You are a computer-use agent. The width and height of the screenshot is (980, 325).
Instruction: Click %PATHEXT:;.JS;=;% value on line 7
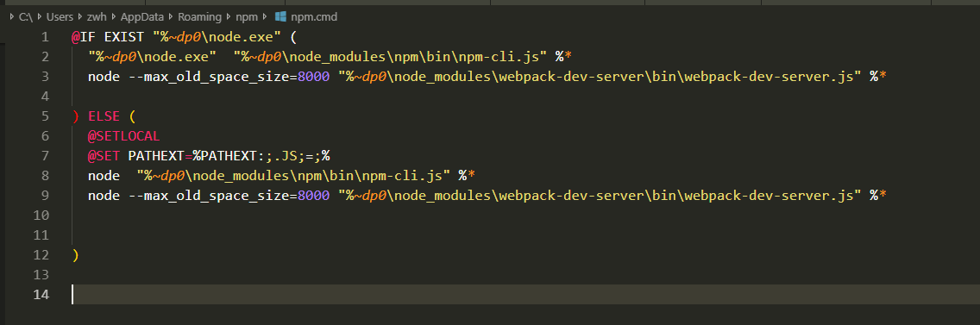[x=261, y=156]
